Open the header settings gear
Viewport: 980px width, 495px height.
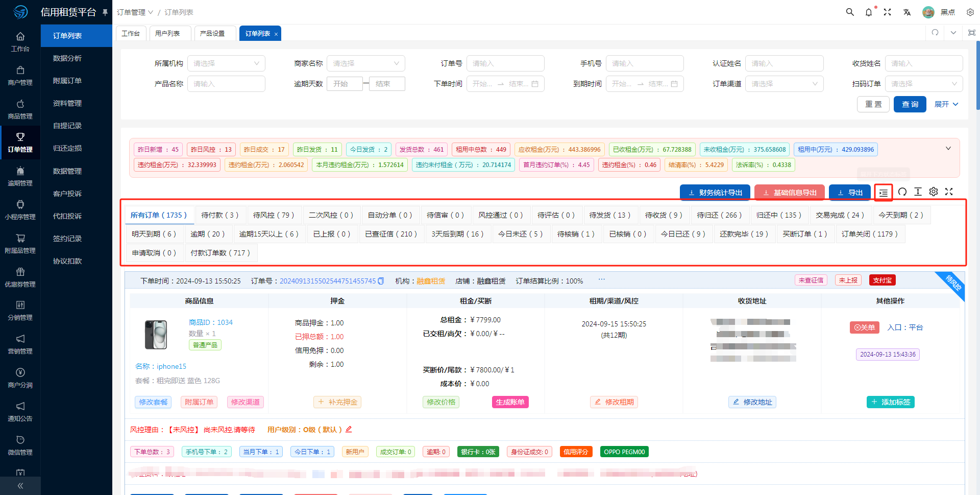(970, 12)
